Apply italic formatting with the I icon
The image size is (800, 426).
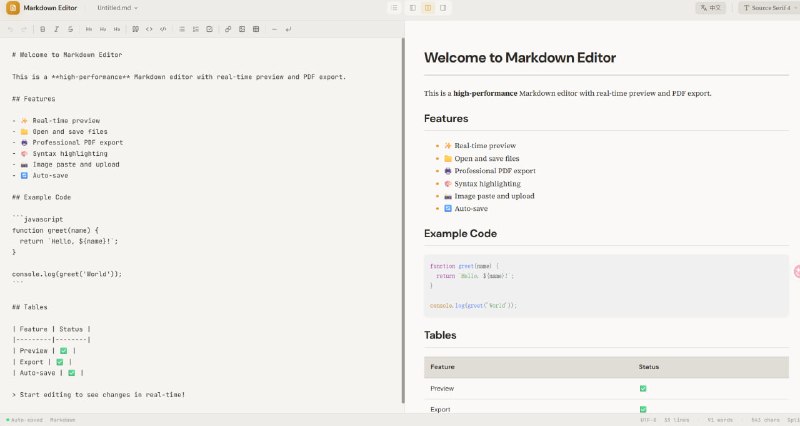click(56, 29)
